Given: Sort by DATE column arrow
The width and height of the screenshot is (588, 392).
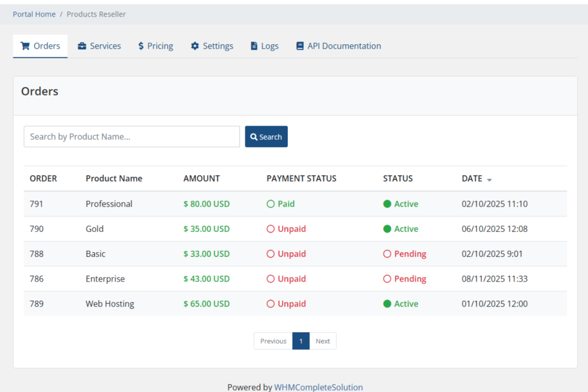Looking at the screenshot, I should click(x=489, y=180).
